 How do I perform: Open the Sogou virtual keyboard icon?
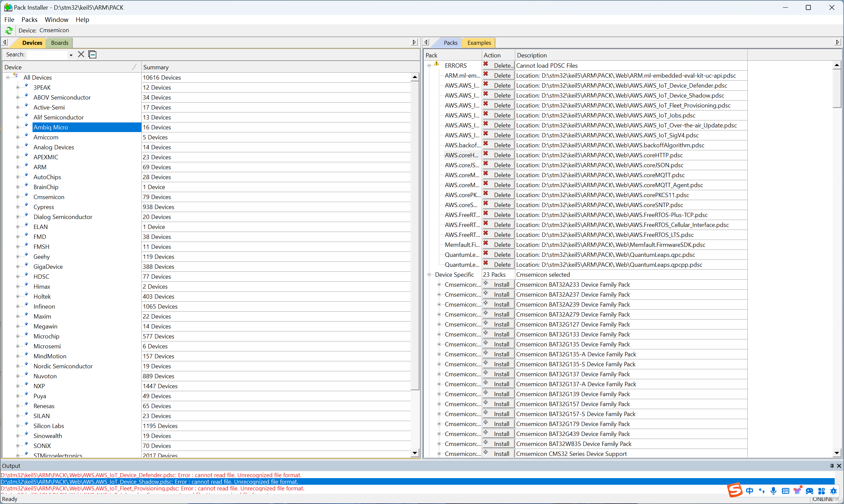coord(785,491)
